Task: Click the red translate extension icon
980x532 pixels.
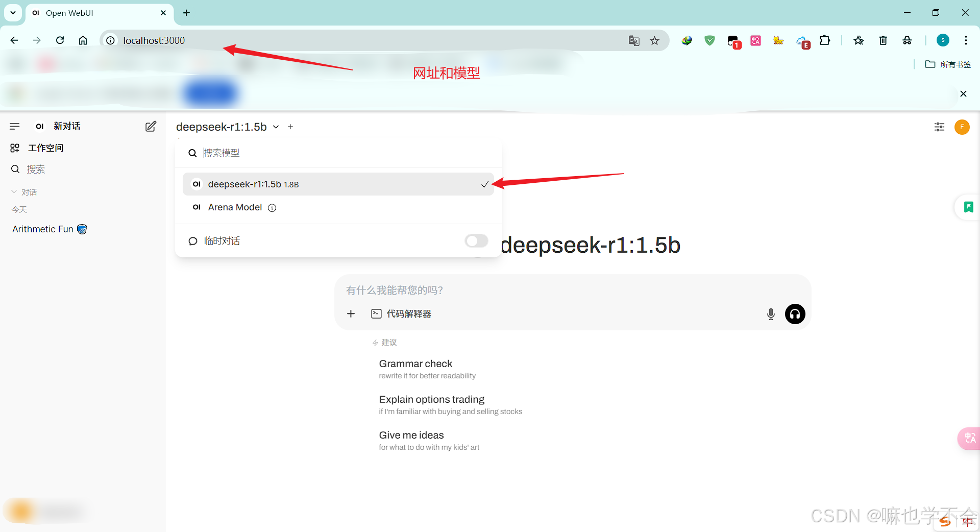Action: (x=755, y=40)
